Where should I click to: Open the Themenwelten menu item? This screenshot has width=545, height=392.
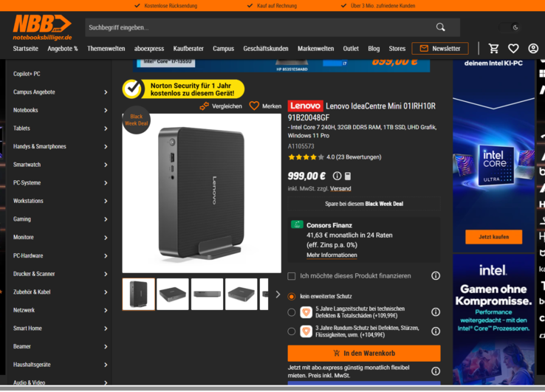[106, 49]
